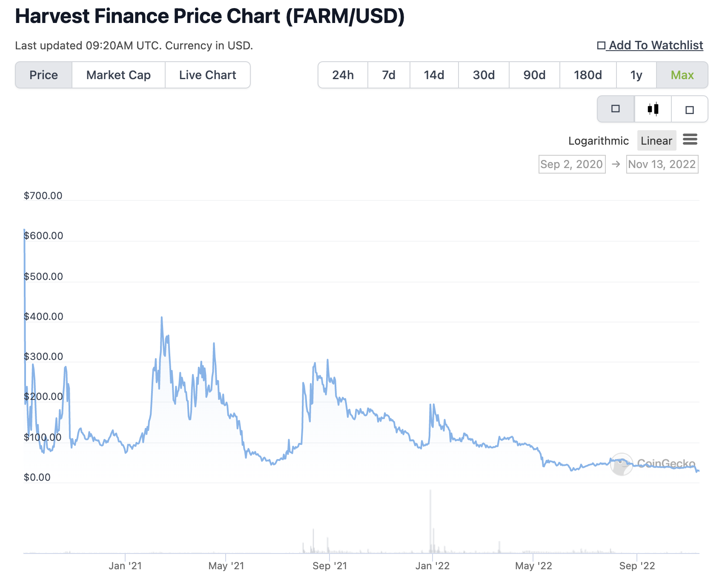Viewport: 728px width, 582px height.
Task: Check the Add To Watchlist checkbox
Action: 602,45
